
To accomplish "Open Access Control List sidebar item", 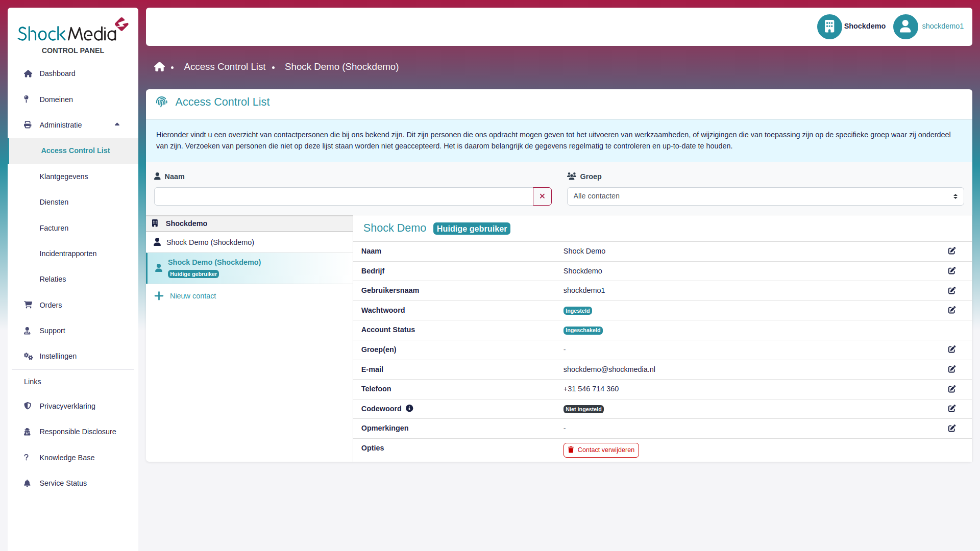I will 74,151.
